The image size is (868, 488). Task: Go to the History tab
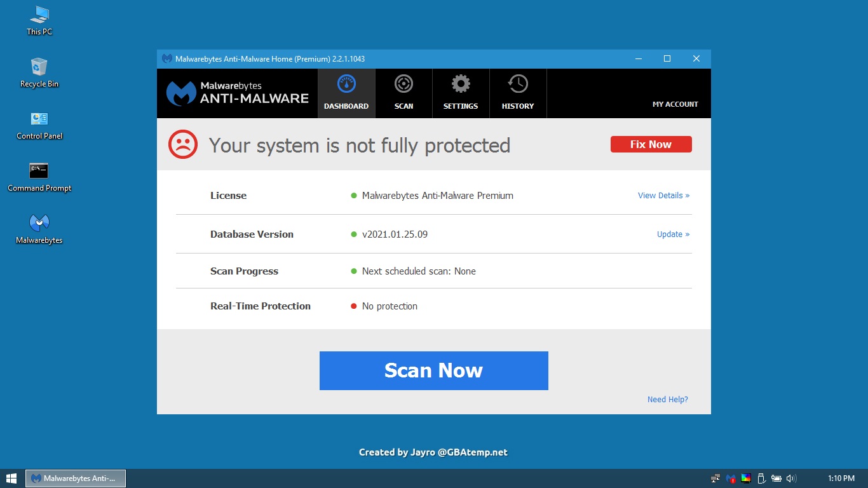click(x=518, y=93)
